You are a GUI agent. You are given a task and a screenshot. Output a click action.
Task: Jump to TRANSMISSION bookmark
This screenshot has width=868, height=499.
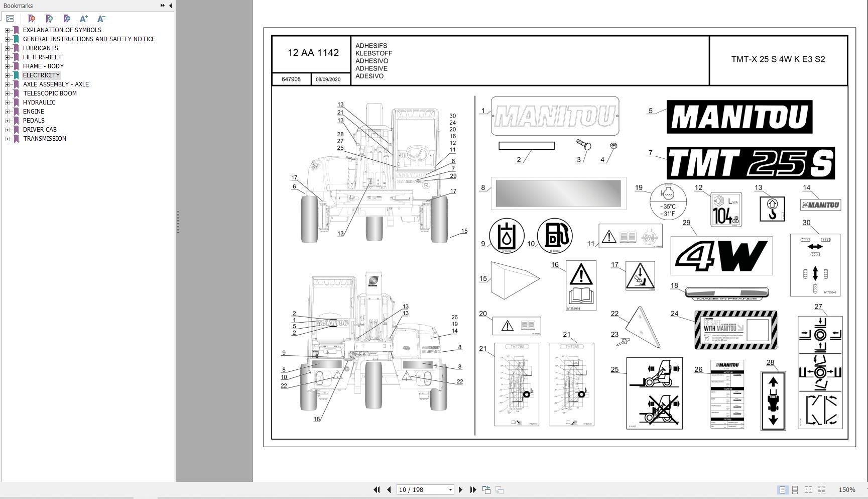45,138
